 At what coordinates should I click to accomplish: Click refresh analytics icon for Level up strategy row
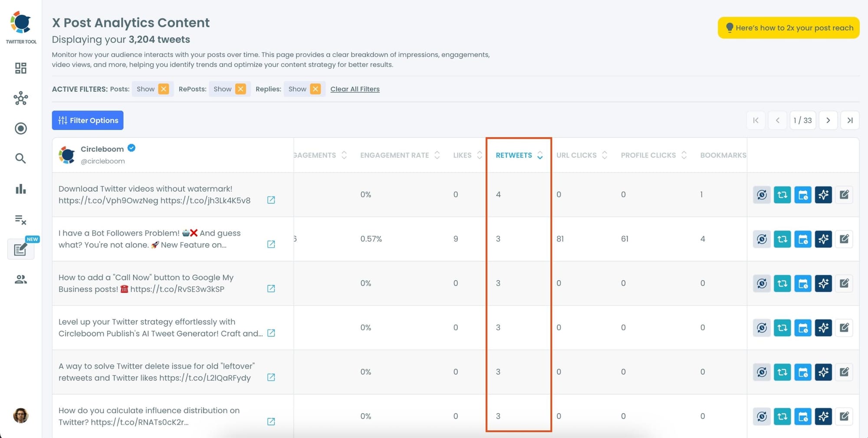pyautogui.click(x=762, y=327)
